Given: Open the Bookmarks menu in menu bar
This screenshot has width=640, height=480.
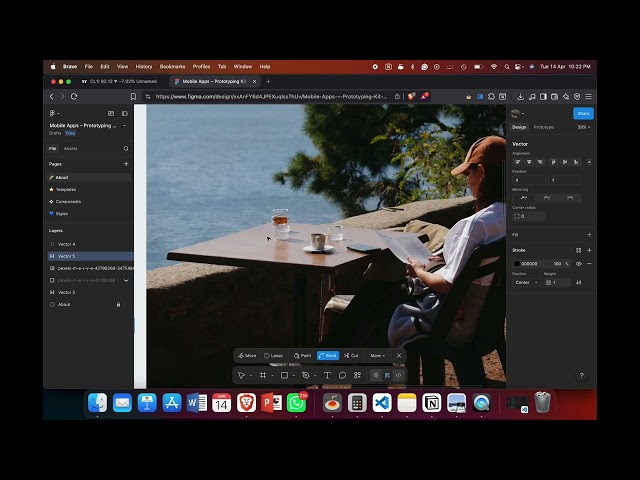Looking at the screenshot, I should tap(172, 67).
